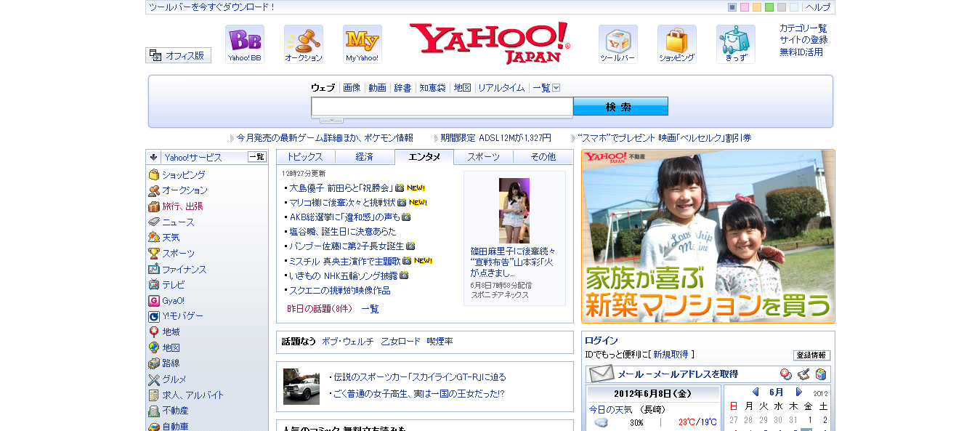Collapse the Yahoo!サービス panel arrow
This screenshot has width=980, height=431.
coord(154,157)
